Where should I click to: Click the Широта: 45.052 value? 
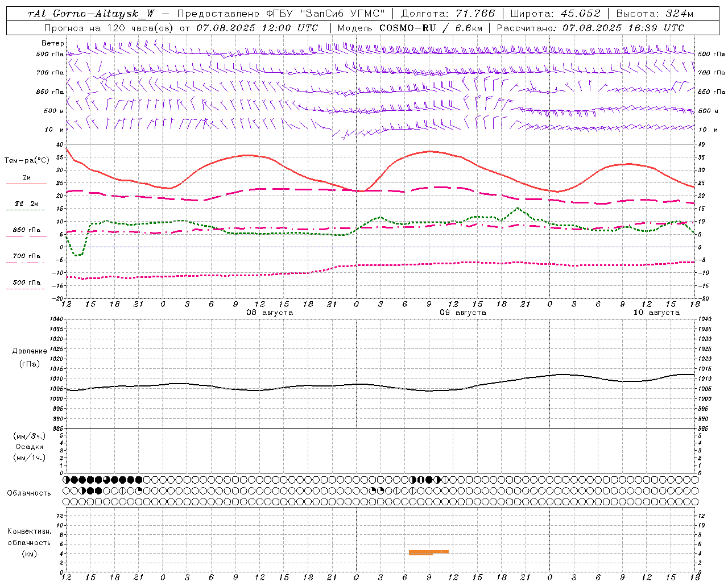click(556, 14)
